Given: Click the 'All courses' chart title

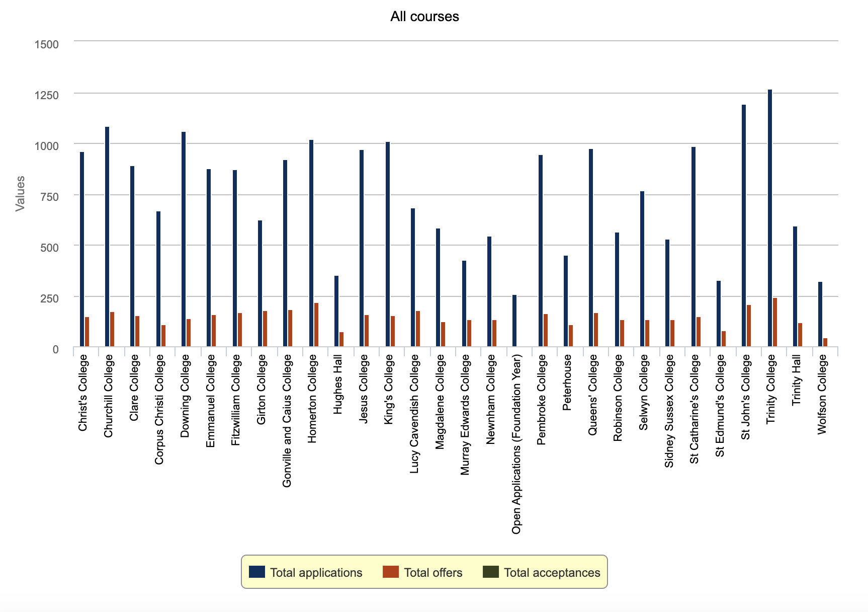Looking at the screenshot, I should tap(424, 17).
